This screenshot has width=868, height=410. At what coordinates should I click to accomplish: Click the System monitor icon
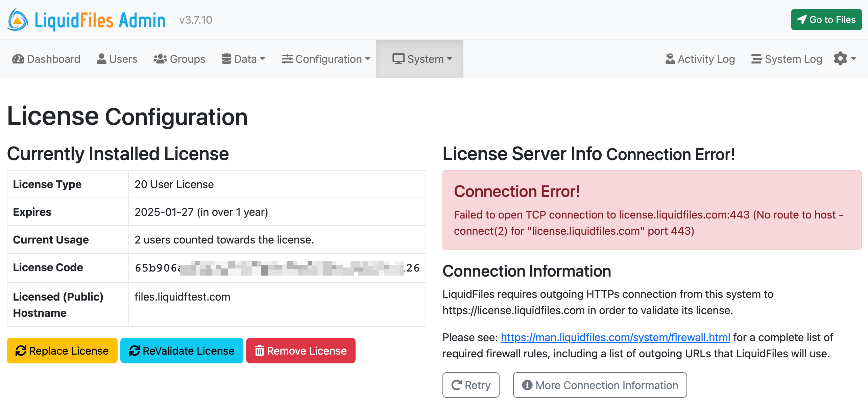pos(399,59)
